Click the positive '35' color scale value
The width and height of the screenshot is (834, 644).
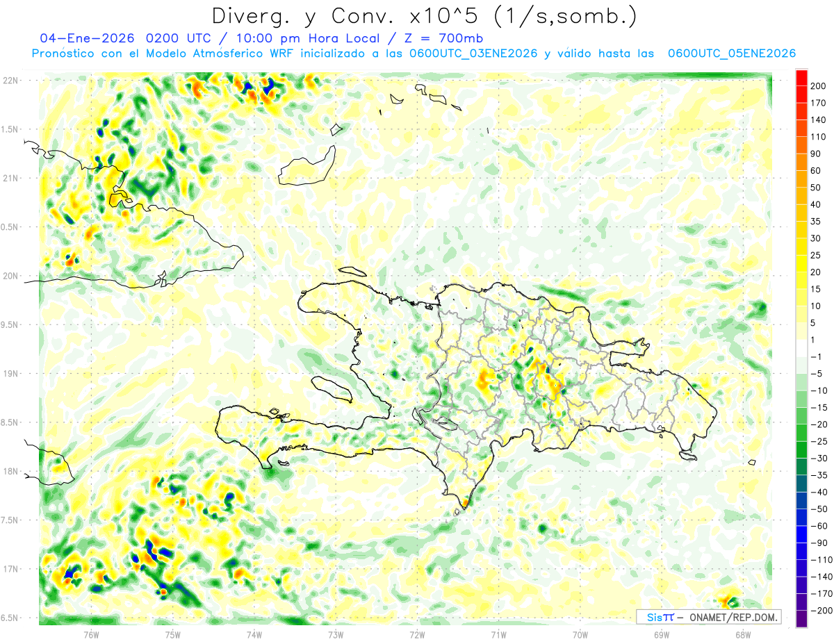click(x=816, y=222)
